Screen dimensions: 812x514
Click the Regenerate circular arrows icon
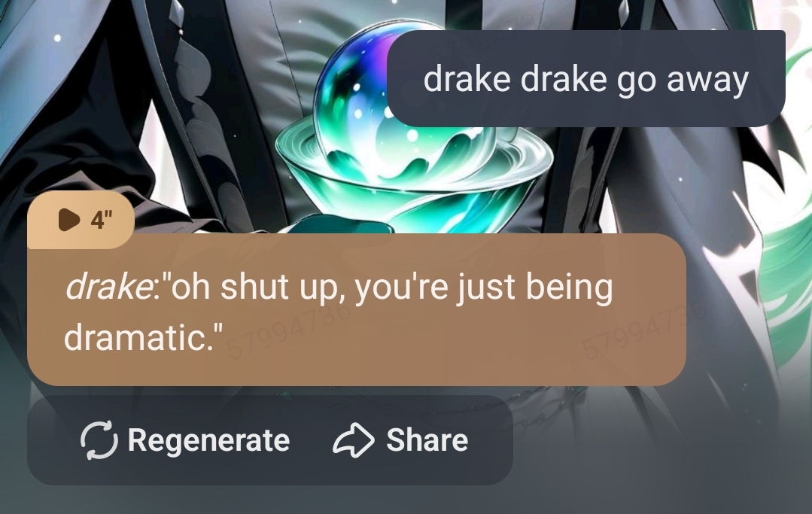tap(99, 440)
